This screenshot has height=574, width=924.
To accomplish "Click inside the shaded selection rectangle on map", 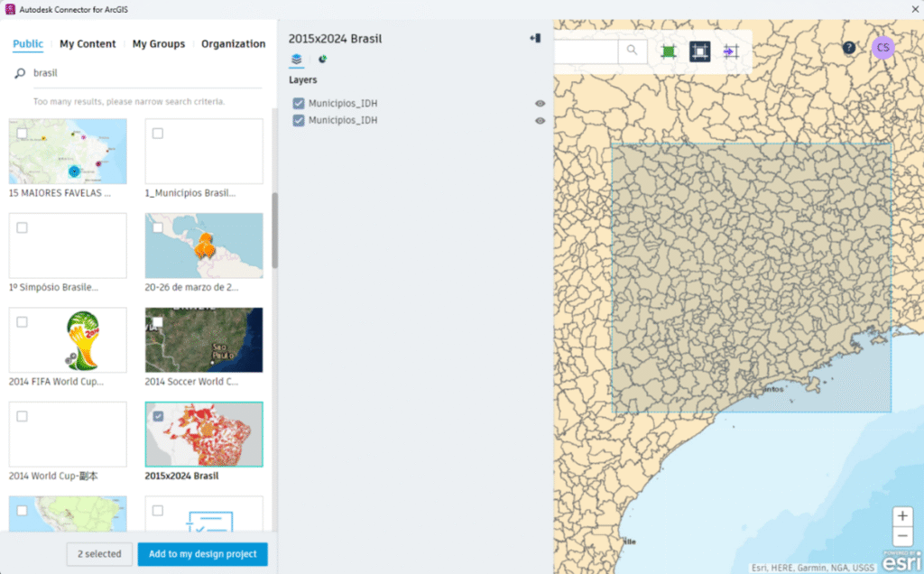I will pyautogui.click(x=752, y=278).
